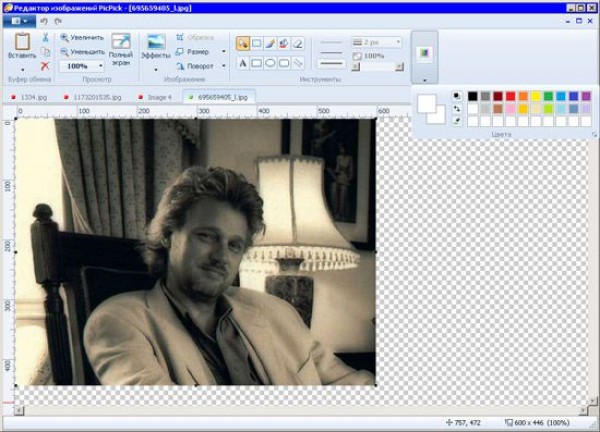Expand the Вставить paste options arrow
The image size is (600, 432).
[22, 70]
